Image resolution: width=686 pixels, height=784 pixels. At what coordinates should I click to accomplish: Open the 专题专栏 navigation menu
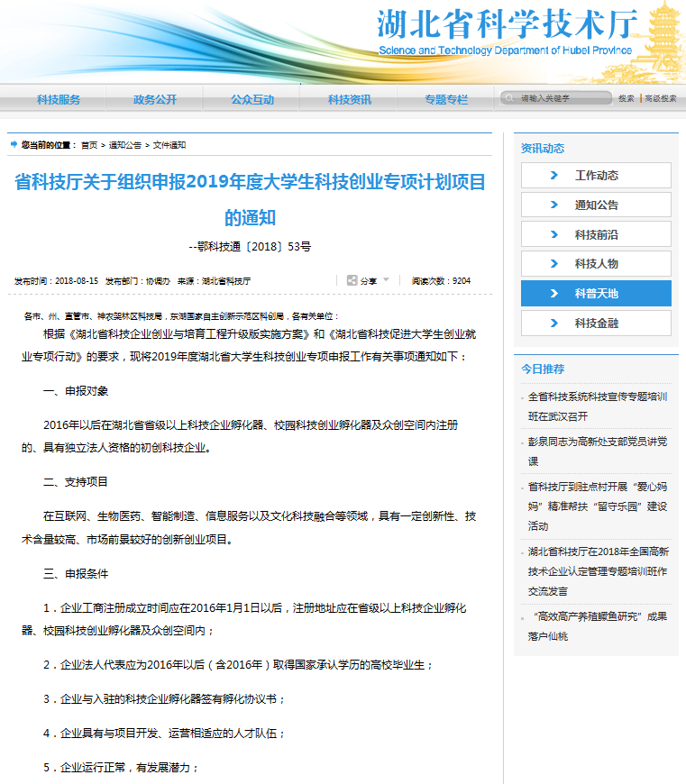click(x=446, y=99)
